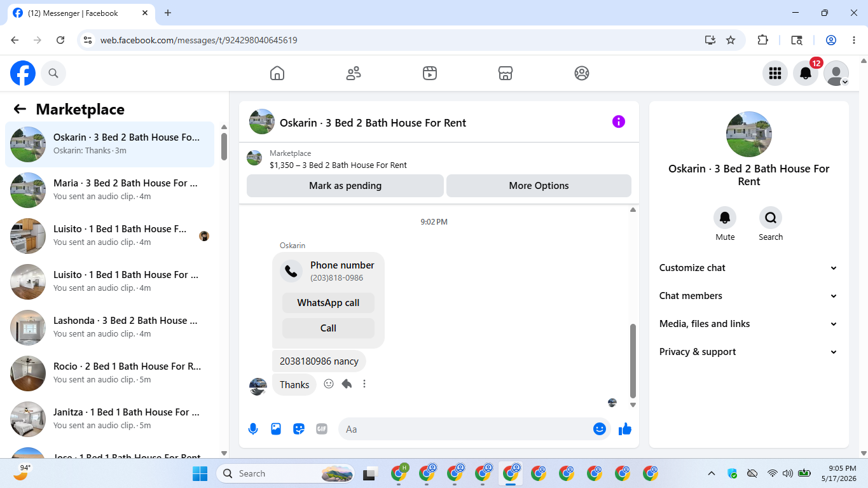Start a WhatsApp call
868x488 pixels.
coord(328,303)
